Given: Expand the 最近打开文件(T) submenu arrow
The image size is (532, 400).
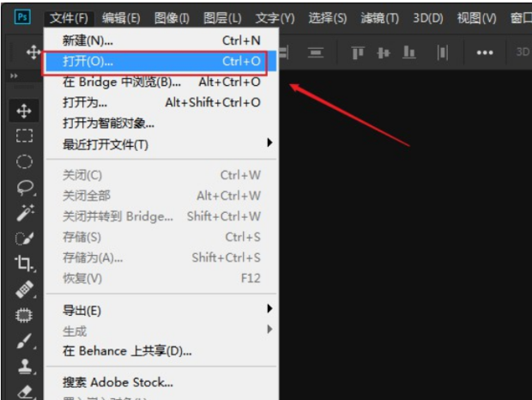Looking at the screenshot, I should click(269, 142).
